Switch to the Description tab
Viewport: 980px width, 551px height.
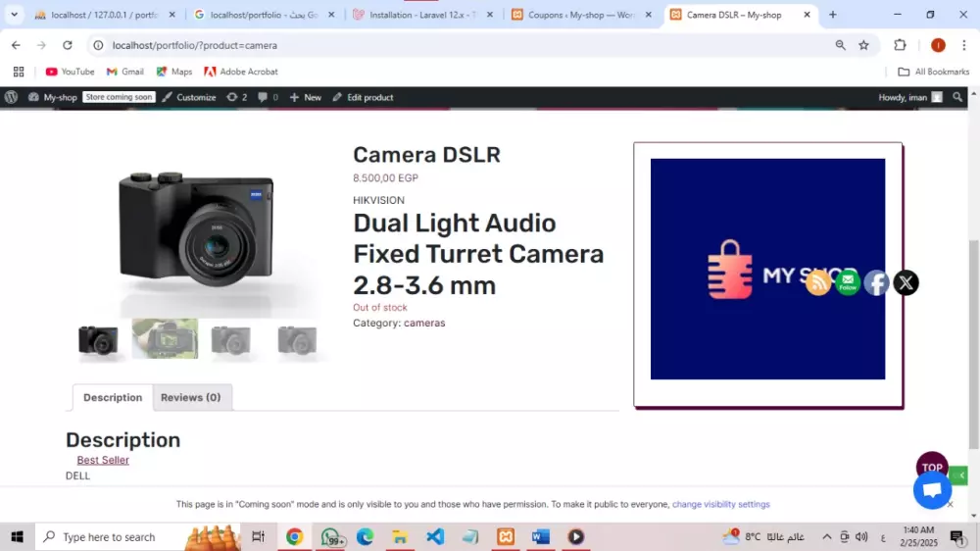click(x=113, y=397)
